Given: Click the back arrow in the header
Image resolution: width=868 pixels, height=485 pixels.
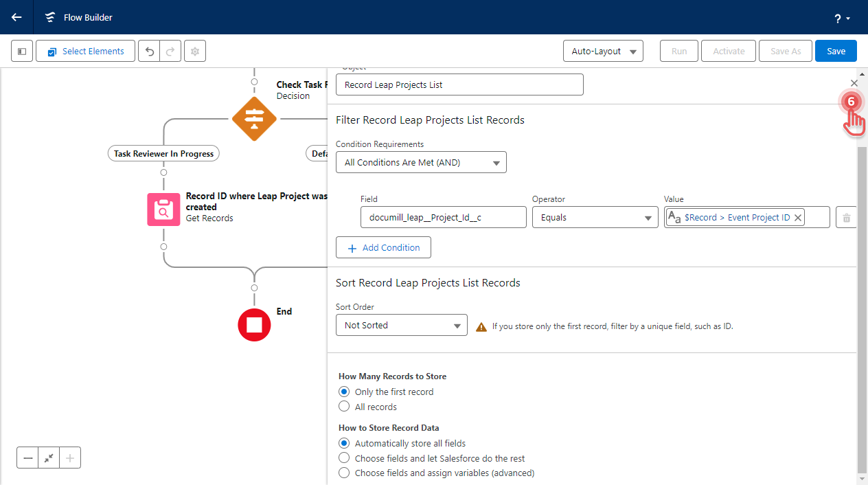Looking at the screenshot, I should coord(16,17).
